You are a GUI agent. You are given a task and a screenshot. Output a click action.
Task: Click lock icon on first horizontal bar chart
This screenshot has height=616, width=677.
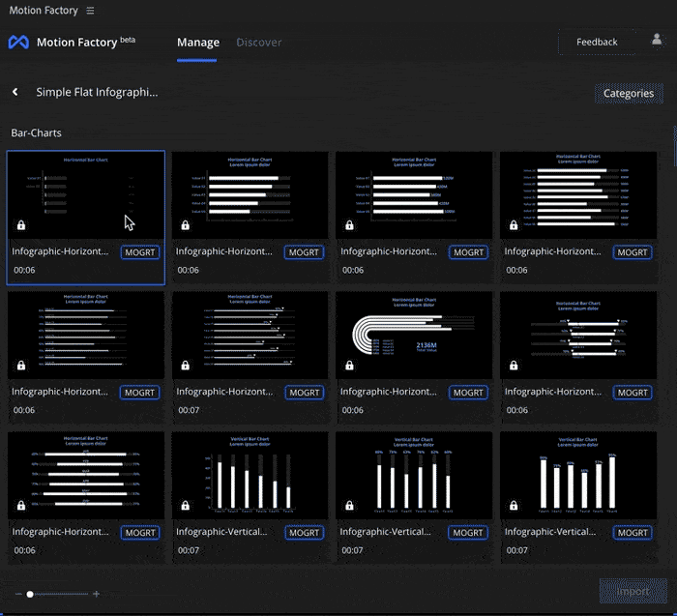21,225
